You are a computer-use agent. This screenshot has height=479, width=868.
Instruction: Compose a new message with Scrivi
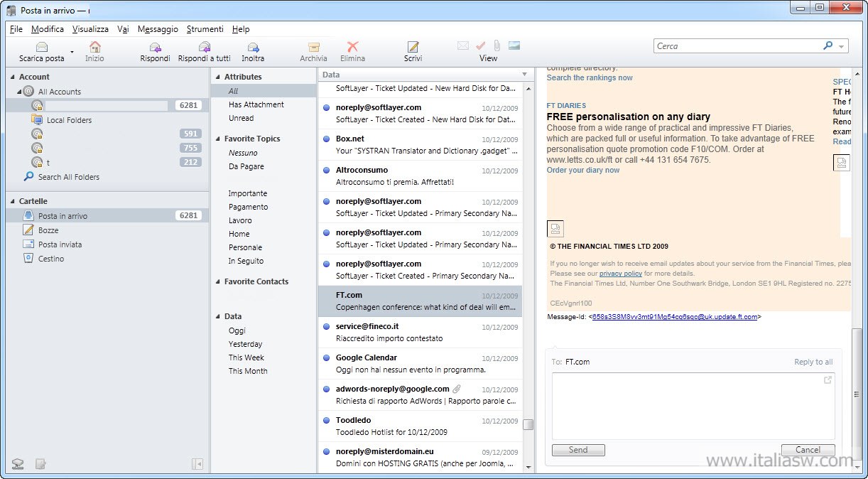point(413,47)
